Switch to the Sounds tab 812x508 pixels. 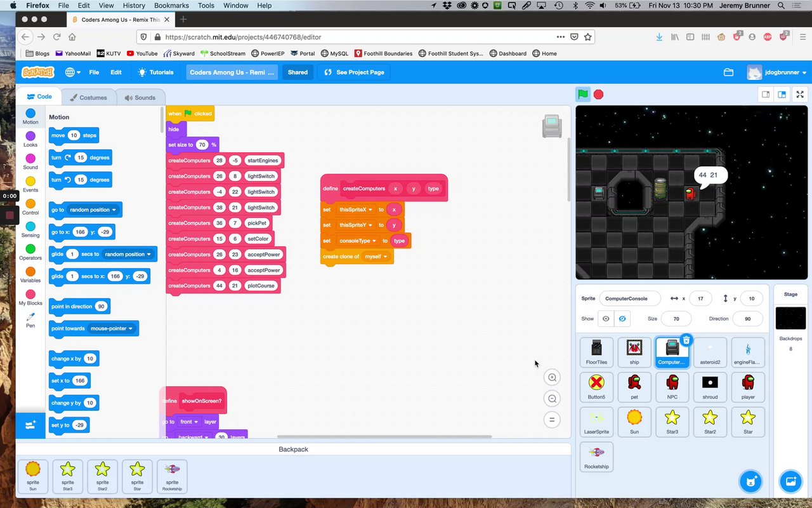pyautogui.click(x=140, y=97)
